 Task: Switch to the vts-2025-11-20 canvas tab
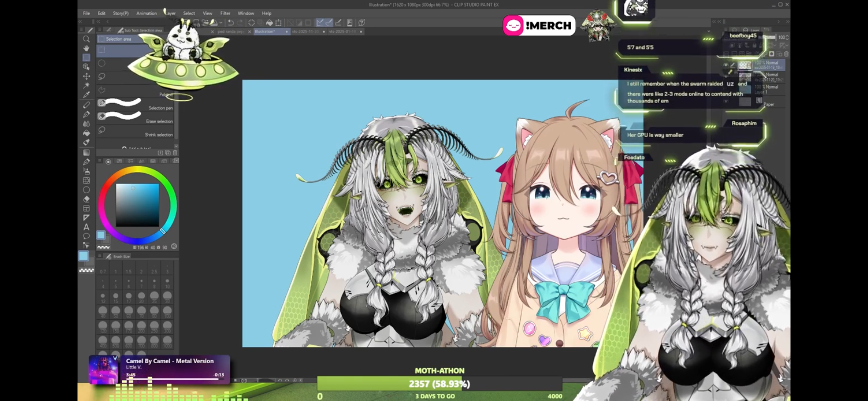[308, 31]
